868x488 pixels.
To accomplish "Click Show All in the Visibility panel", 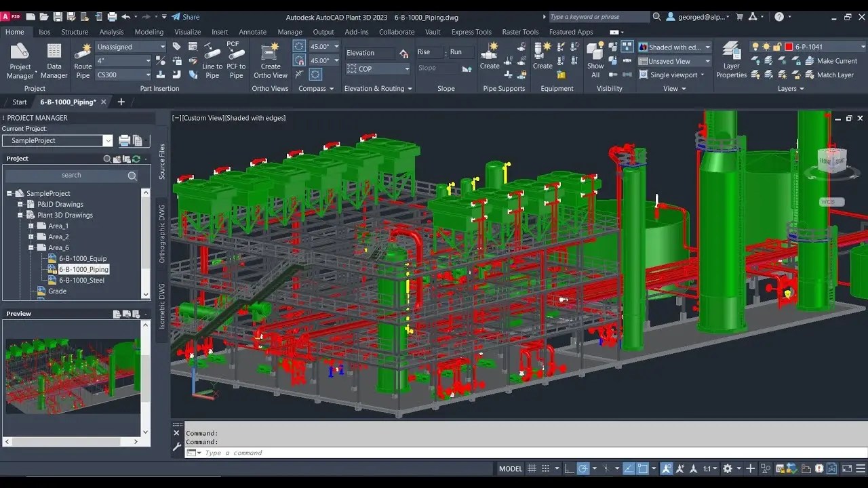I will [595, 61].
